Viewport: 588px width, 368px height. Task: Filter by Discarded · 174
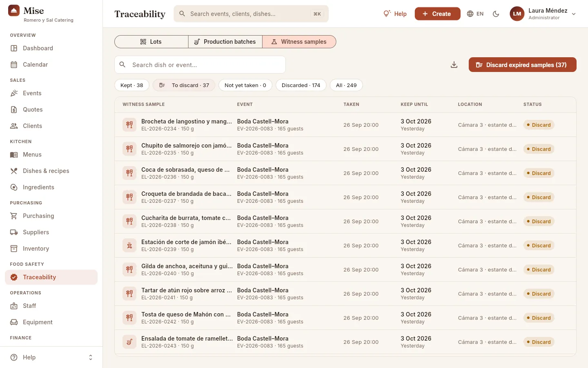tap(301, 85)
